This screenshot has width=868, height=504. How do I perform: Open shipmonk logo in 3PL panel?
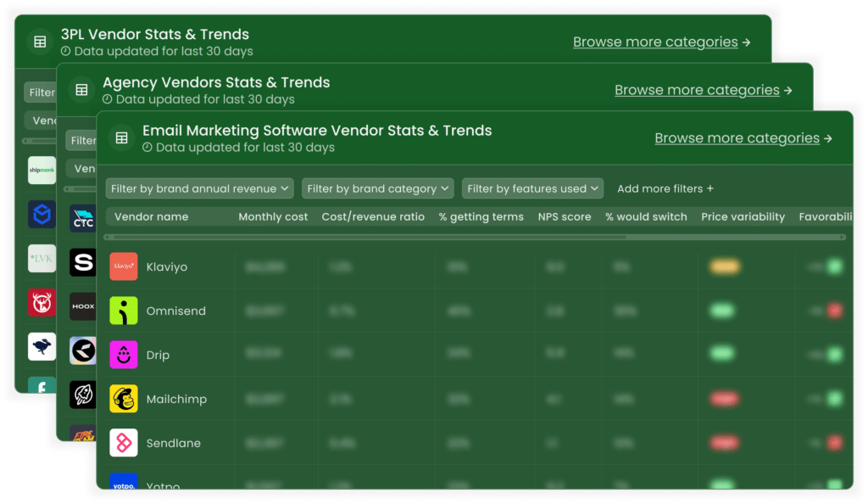pos(42,170)
